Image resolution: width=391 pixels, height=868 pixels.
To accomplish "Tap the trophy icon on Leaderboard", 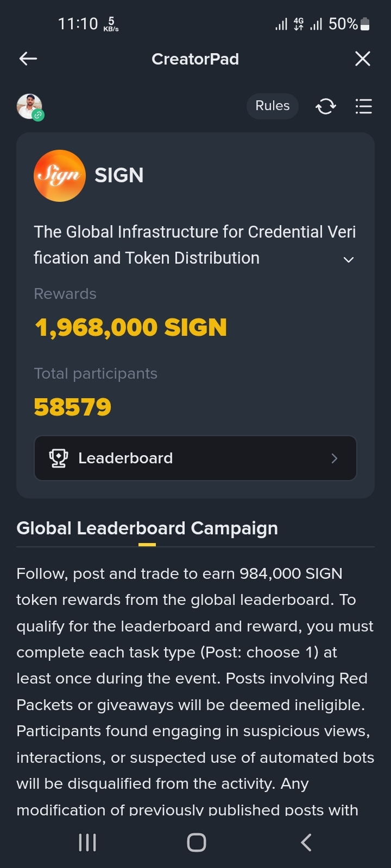I will (x=59, y=458).
